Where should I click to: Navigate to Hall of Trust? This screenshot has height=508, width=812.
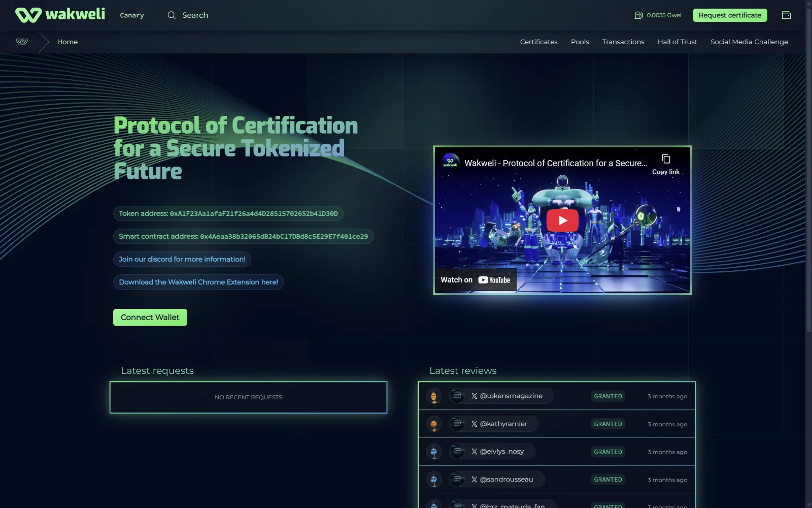677,42
